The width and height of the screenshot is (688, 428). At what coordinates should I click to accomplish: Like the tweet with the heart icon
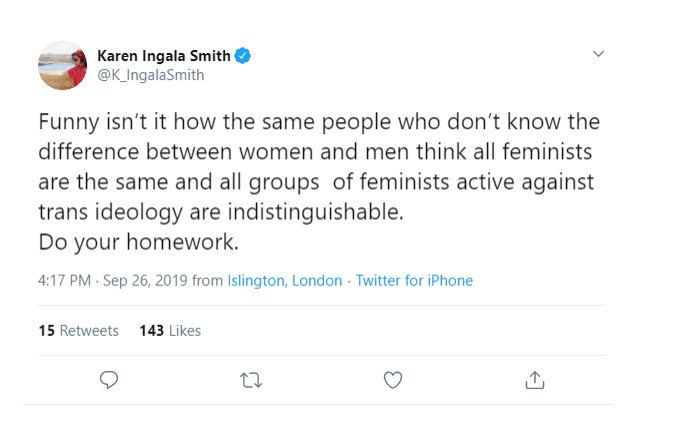click(x=394, y=379)
